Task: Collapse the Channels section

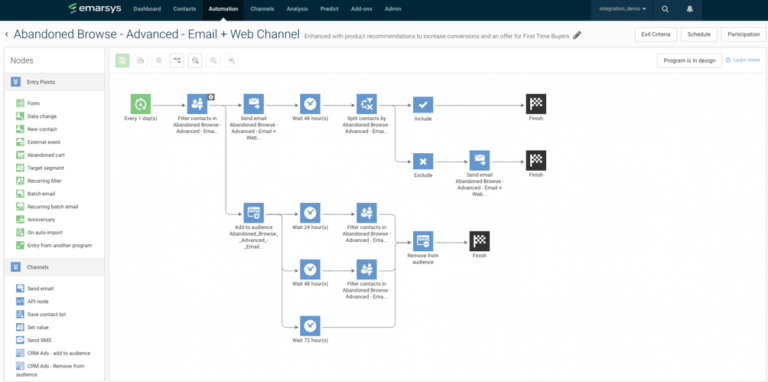Action: coord(16,267)
